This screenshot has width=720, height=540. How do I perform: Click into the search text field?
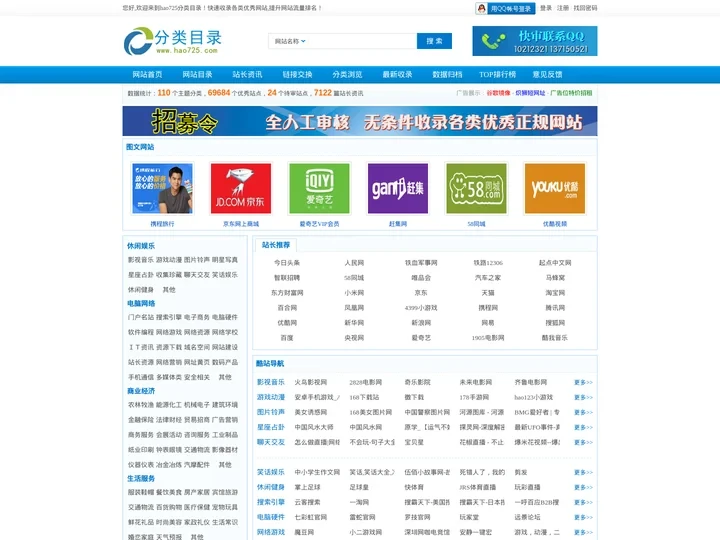(362, 41)
